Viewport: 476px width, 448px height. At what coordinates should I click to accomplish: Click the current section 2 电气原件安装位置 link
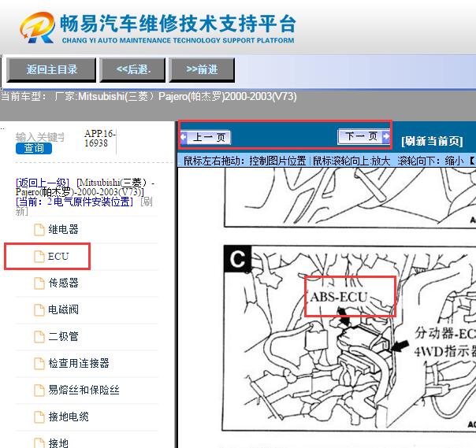74,202
